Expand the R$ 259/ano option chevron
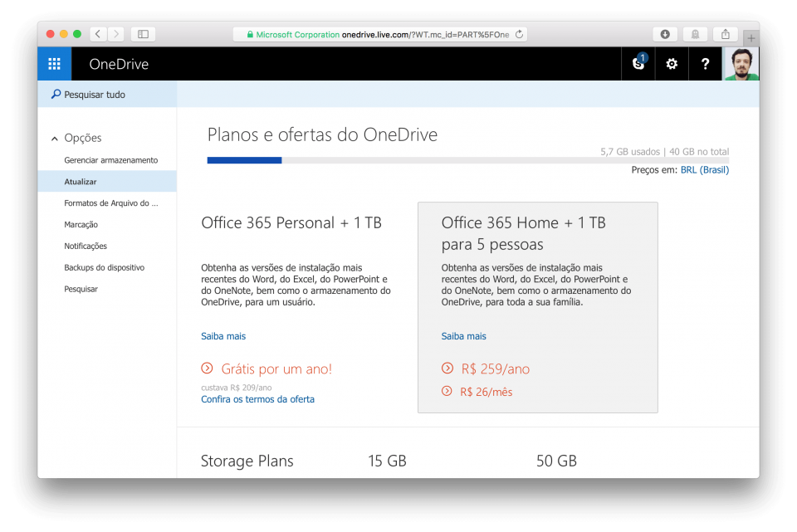The image size is (797, 532). coord(447,366)
